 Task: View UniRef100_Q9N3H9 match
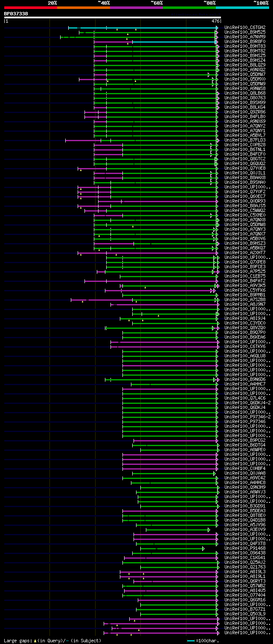245,487
